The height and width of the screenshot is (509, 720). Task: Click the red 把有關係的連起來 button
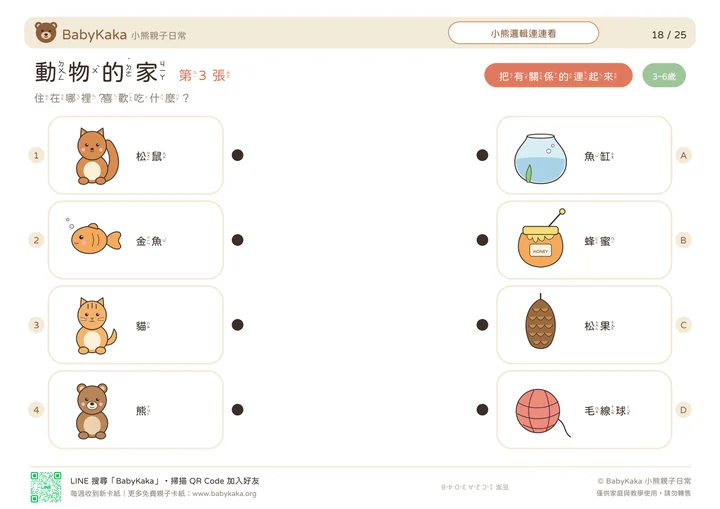coord(558,76)
